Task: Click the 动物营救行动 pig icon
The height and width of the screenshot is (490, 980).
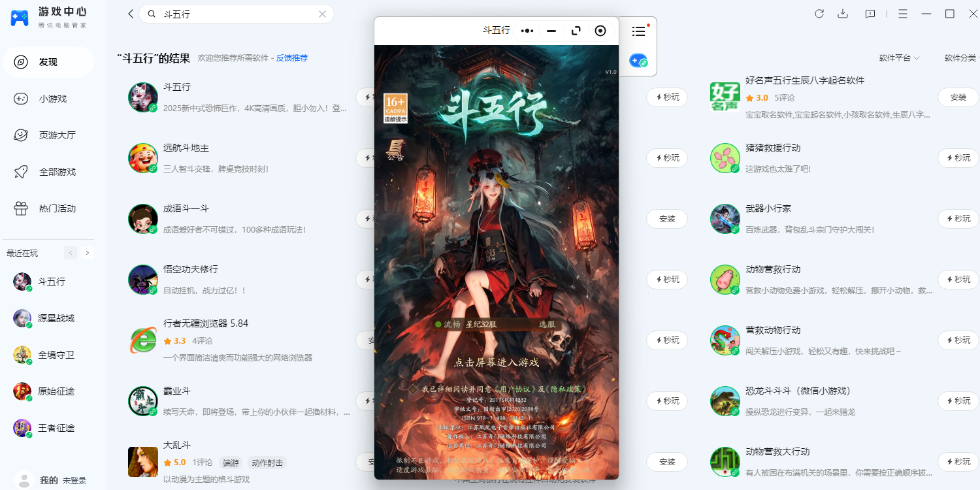Action: tap(725, 280)
